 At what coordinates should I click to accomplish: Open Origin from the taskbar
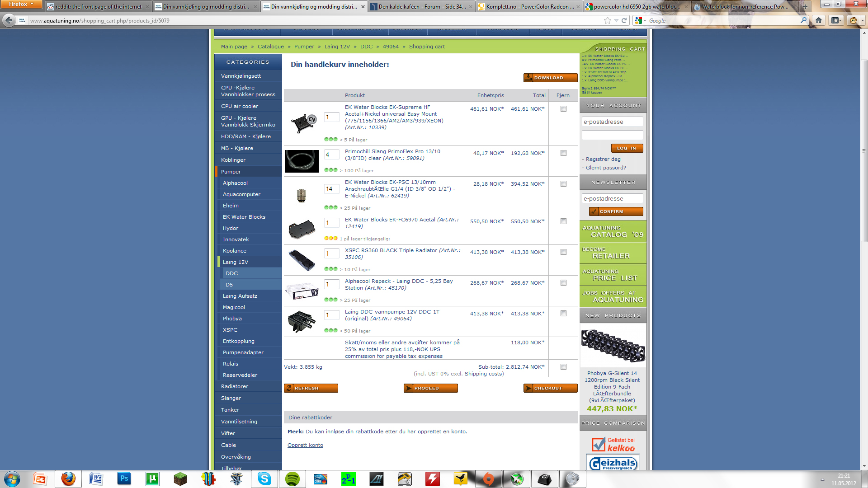pyautogui.click(x=489, y=479)
